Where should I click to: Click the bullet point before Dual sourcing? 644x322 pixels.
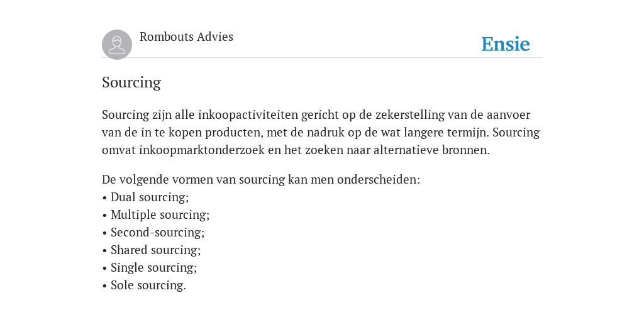tap(104, 198)
